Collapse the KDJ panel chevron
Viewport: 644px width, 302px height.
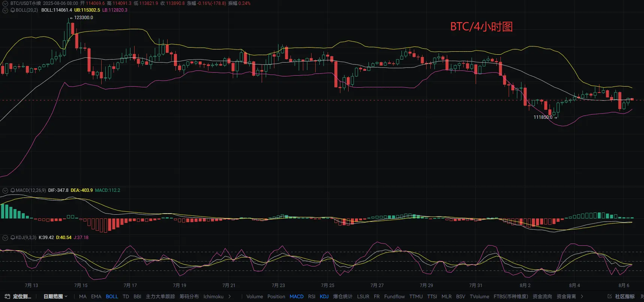5,238
